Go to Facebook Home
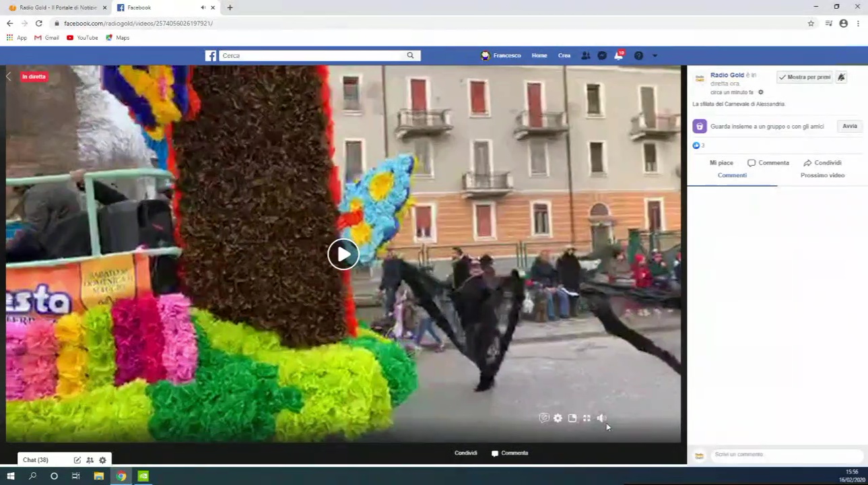The height and width of the screenshot is (485, 868). click(539, 56)
